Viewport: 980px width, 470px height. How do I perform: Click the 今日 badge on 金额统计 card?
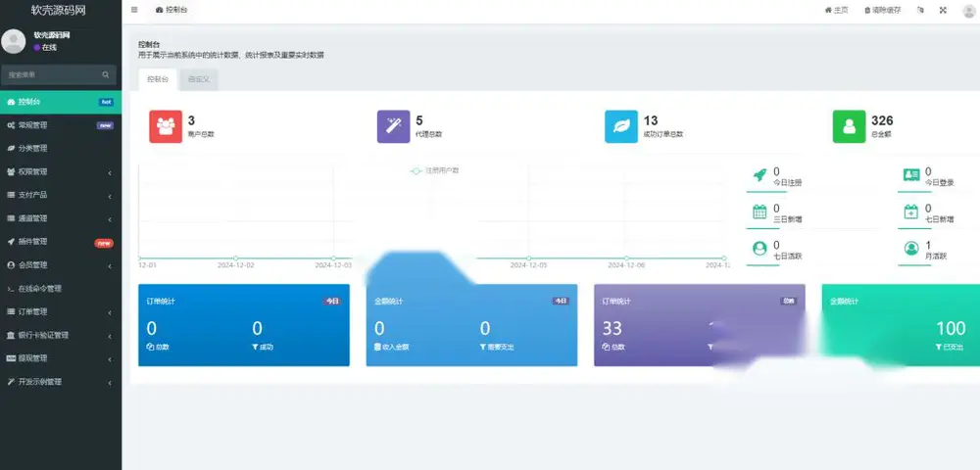coord(561,302)
